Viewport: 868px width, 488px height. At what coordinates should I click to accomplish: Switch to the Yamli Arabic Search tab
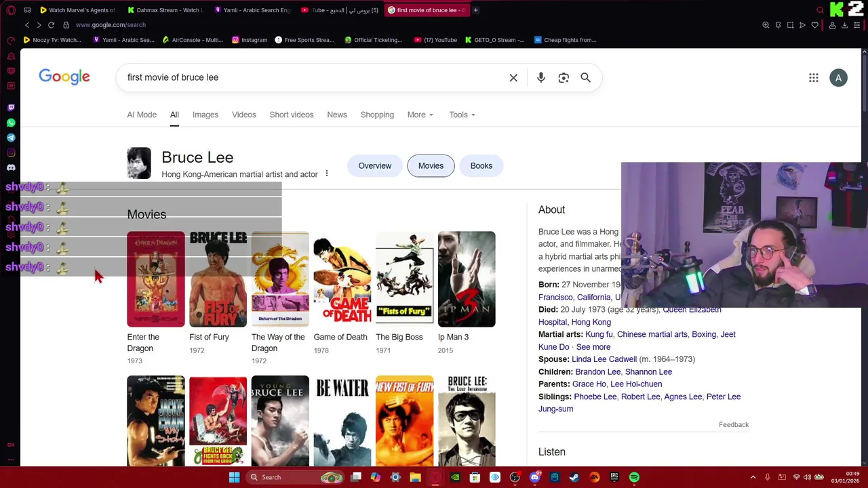pyautogui.click(x=253, y=10)
